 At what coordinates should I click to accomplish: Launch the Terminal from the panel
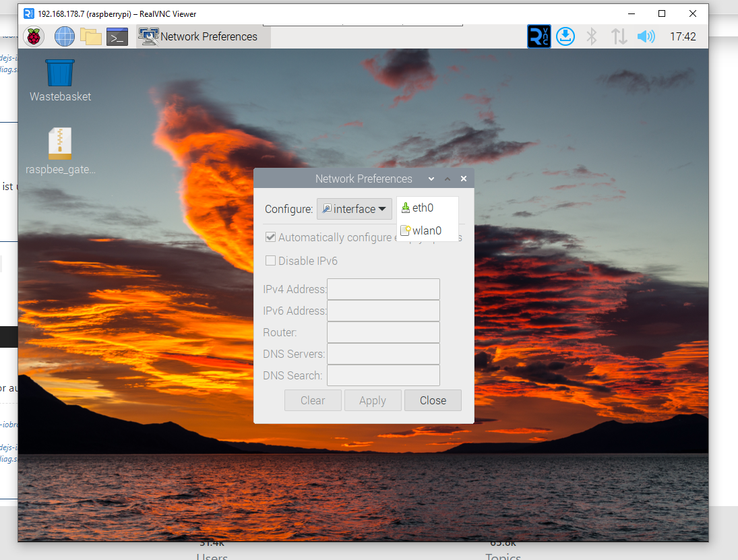[x=117, y=36]
